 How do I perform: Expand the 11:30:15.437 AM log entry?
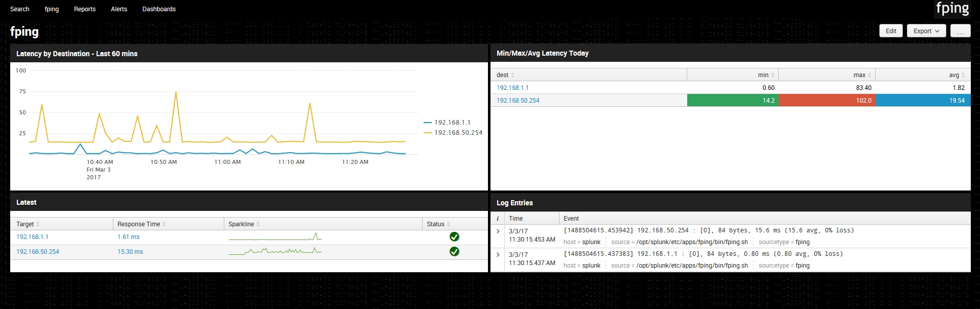coord(498,254)
